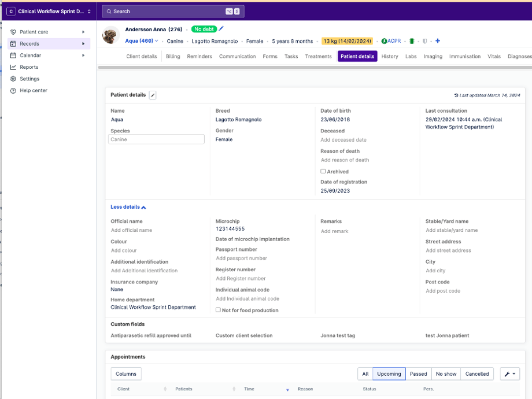Viewport: 532px width, 399px height.
Task: Click the Columns button
Action: 125,374
